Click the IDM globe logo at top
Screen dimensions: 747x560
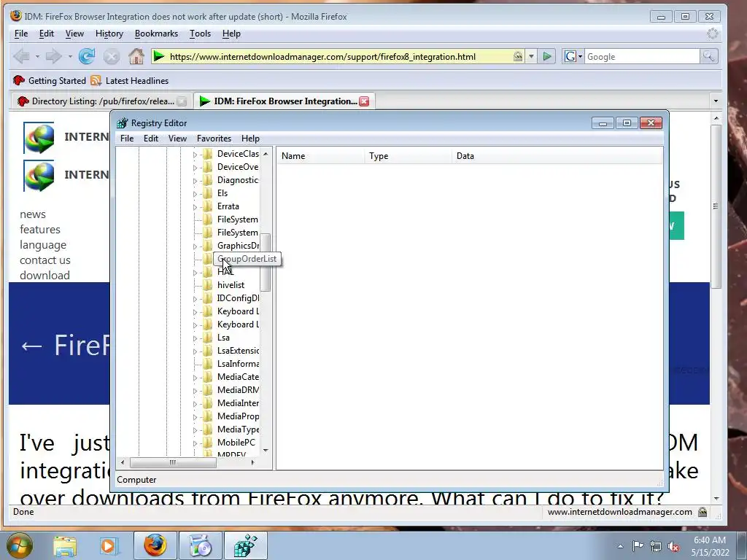[x=39, y=138]
